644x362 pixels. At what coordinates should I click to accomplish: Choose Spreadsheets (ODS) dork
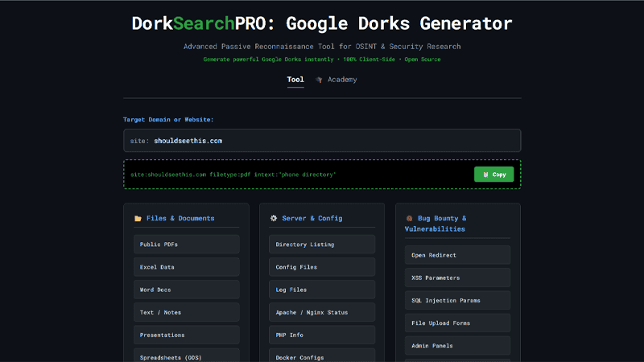click(x=187, y=356)
